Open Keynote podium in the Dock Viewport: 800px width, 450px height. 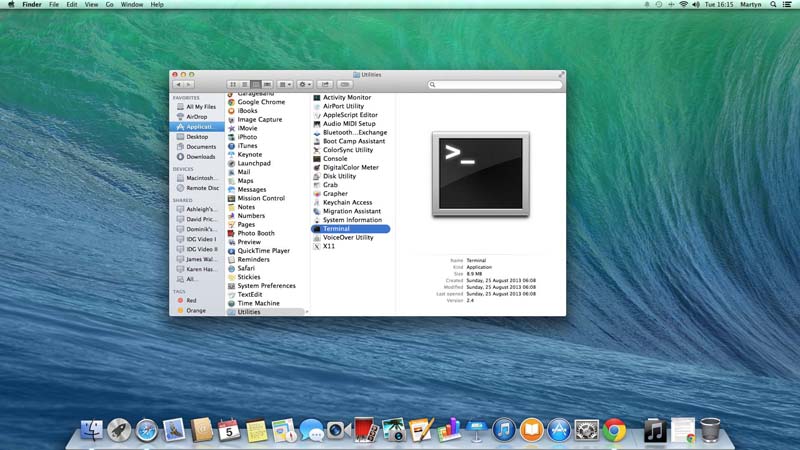click(x=476, y=430)
